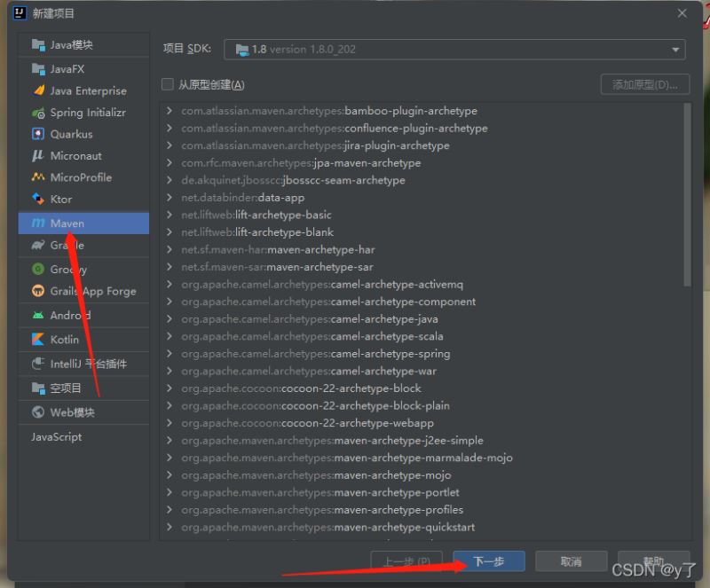Expand the jira-plugin-archetype node
Viewport: 710px width, 588px height.
pyautogui.click(x=170, y=145)
